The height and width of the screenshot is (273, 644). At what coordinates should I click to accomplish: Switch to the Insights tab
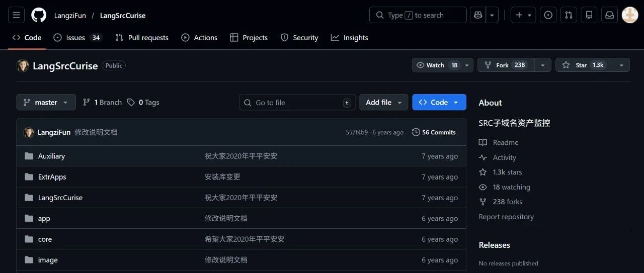click(x=349, y=38)
